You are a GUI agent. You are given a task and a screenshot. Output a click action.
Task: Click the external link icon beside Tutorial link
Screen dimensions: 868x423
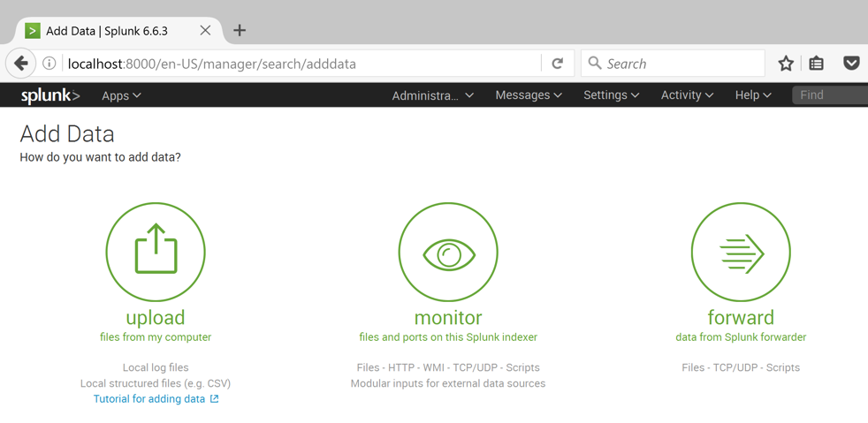point(215,398)
